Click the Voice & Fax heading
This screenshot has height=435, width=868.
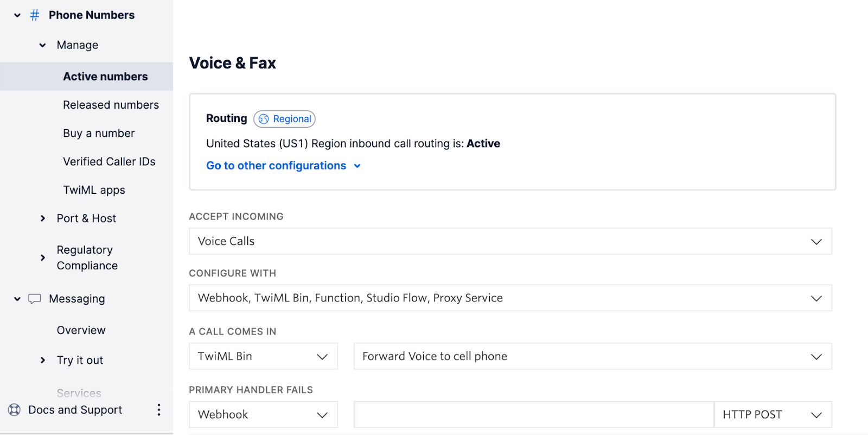click(x=232, y=63)
